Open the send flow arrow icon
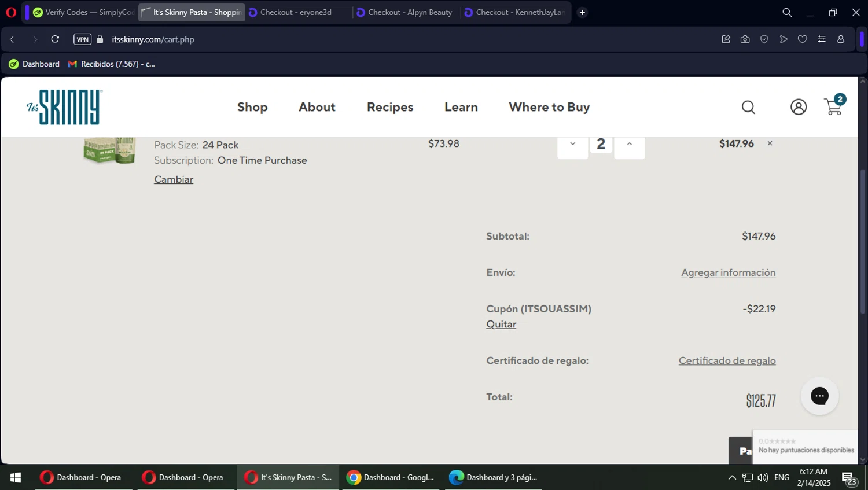The image size is (868, 490). 784,39
